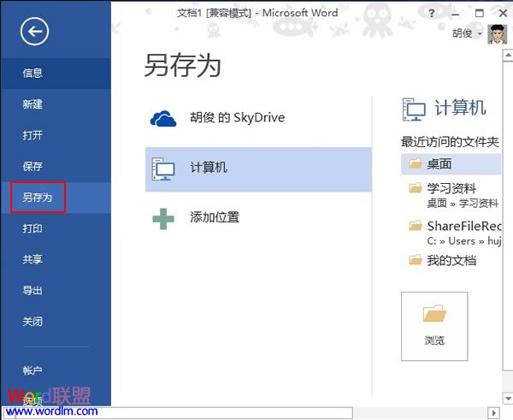This screenshot has width=513, height=420.
Task: Open the 我的文档 folder
Action: (450, 260)
